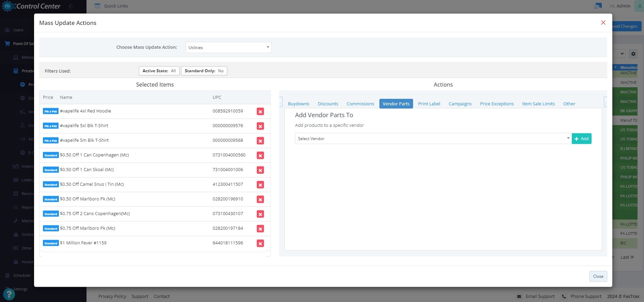Open the help question mark icon
644x302 pixels.
pos(9,295)
